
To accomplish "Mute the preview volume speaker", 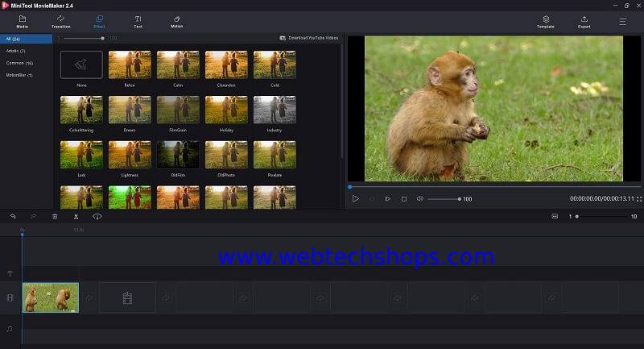I will tap(419, 198).
